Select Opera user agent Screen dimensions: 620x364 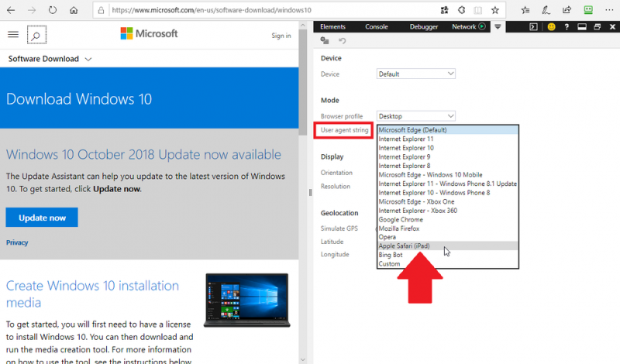[x=448, y=237]
